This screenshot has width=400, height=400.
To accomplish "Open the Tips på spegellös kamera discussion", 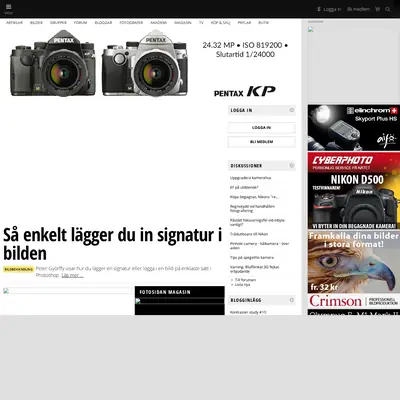I will click(252, 257).
